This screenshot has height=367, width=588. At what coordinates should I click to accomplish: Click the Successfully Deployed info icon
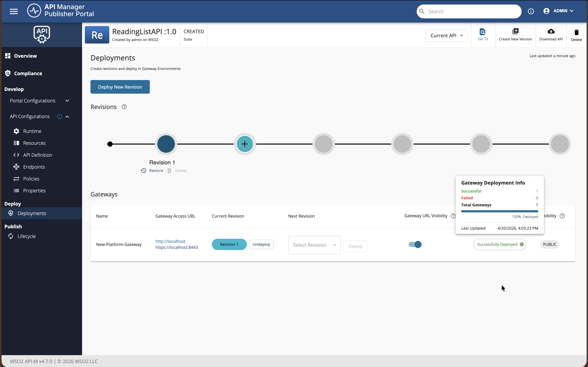click(x=522, y=244)
